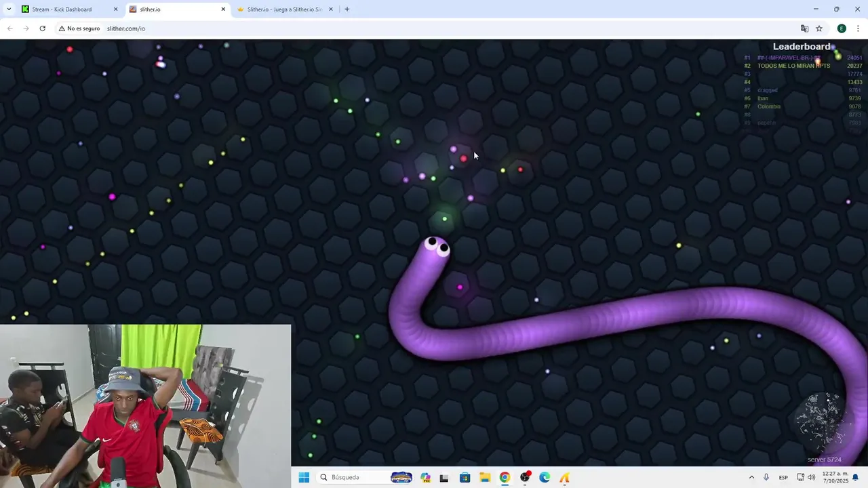Viewport: 868px width, 488px height.
Task: Close the Juega a Slither.io tab
Action: (x=331, y=9)
